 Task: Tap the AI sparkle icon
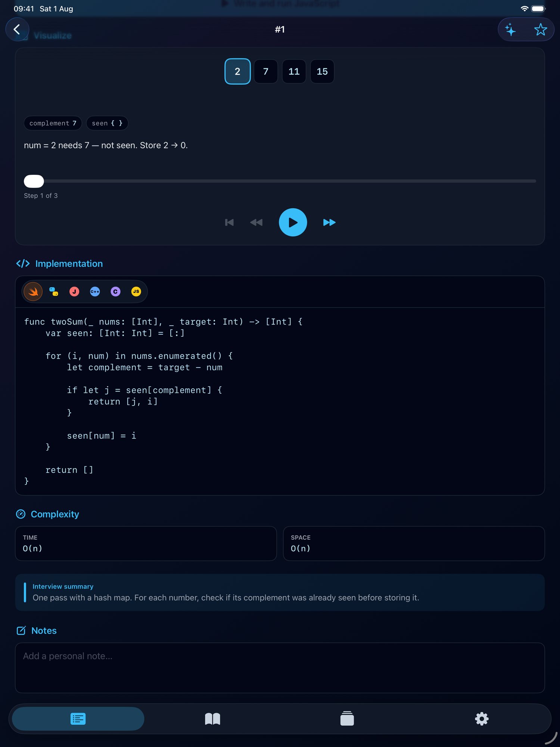[x=511, y=30]
